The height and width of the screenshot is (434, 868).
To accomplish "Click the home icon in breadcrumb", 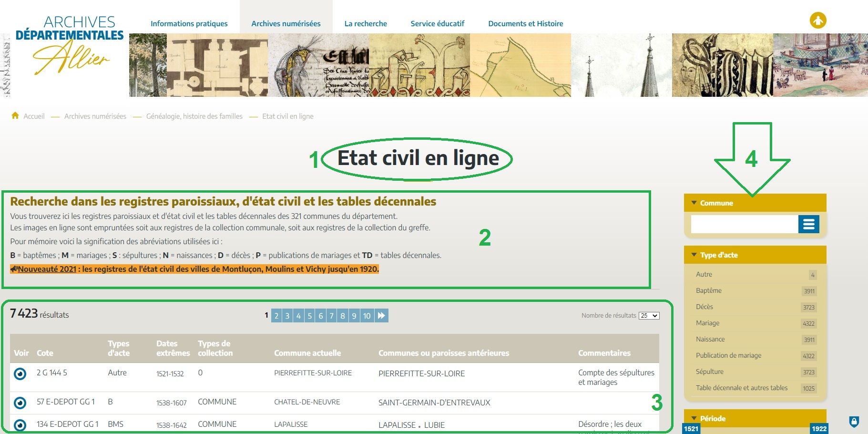I will tap(15, 116).
